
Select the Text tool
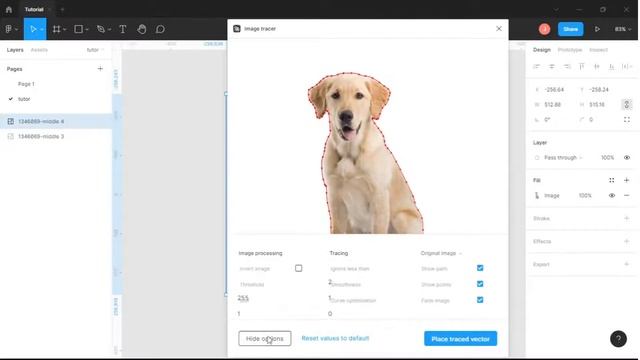(122, 29)
